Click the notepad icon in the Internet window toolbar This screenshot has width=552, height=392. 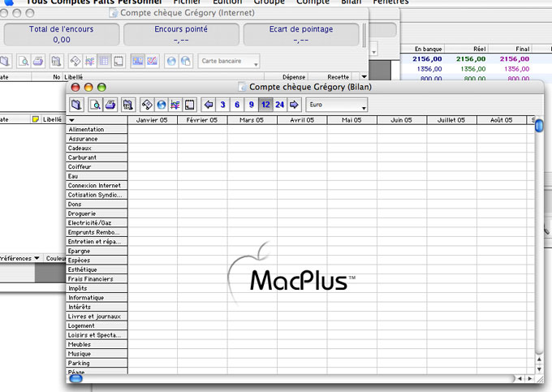119,61
